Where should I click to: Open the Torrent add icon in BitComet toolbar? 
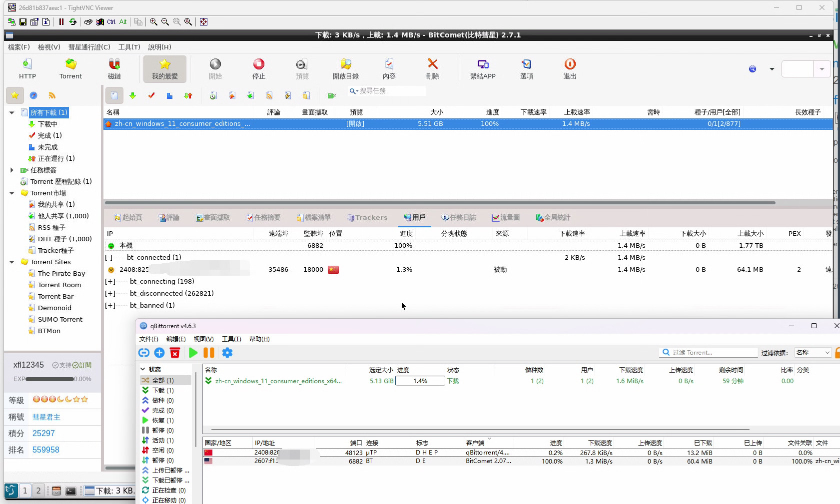(70, 68)
